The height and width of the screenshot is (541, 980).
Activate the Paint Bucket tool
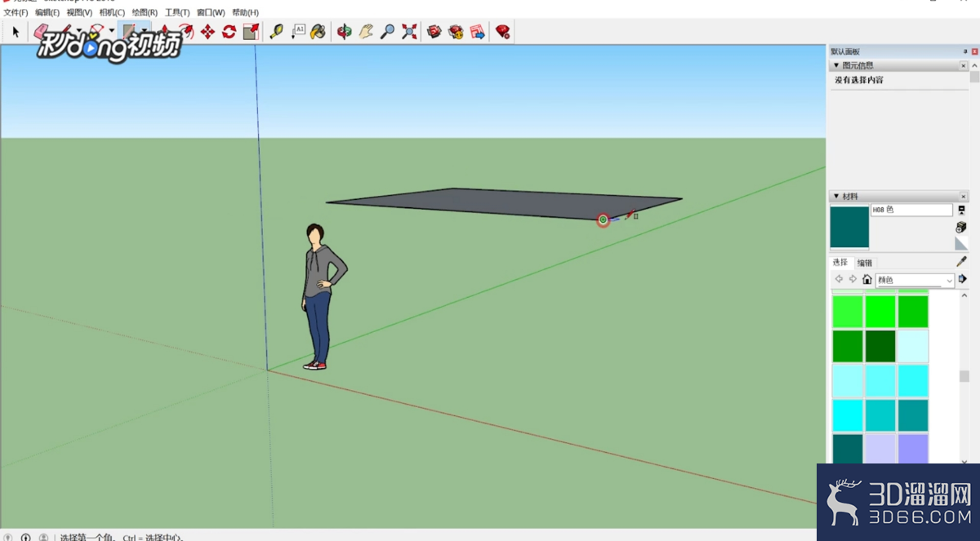(x=318, y=32)
